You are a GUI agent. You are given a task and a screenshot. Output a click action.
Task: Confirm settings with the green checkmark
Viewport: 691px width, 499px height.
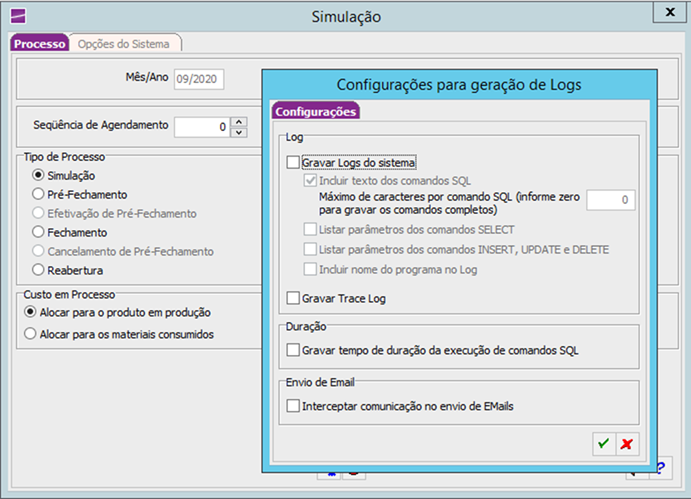tap(604, 444)
